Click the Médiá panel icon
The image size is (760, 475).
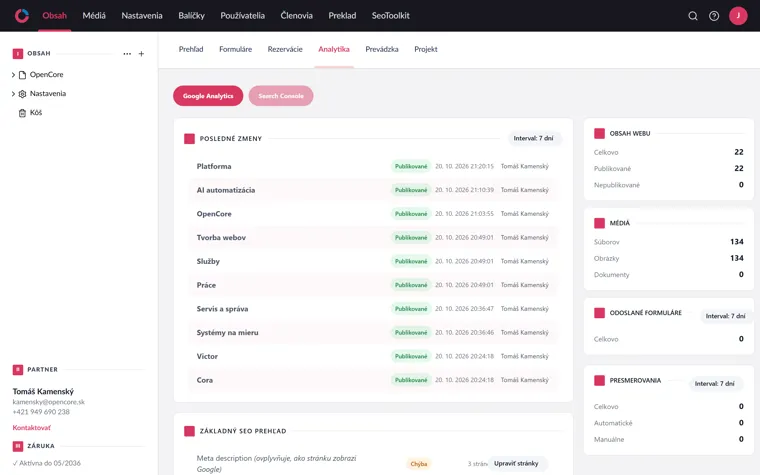click(600, 223)
